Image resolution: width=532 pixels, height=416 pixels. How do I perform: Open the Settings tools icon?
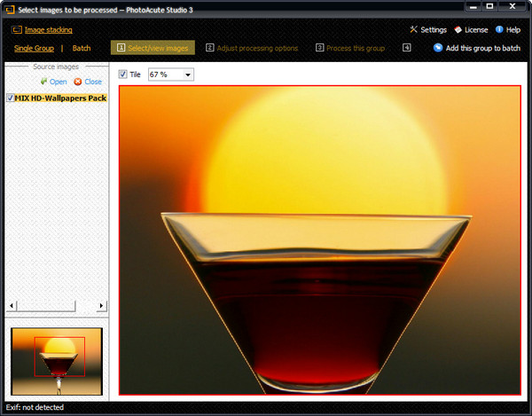pos(413,30)
